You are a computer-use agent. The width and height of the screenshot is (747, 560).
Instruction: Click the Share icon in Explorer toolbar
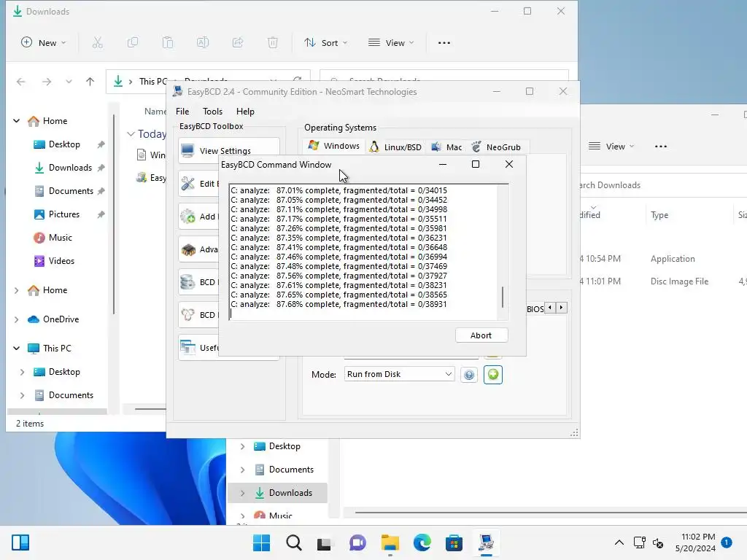click(x=238, y=43)
